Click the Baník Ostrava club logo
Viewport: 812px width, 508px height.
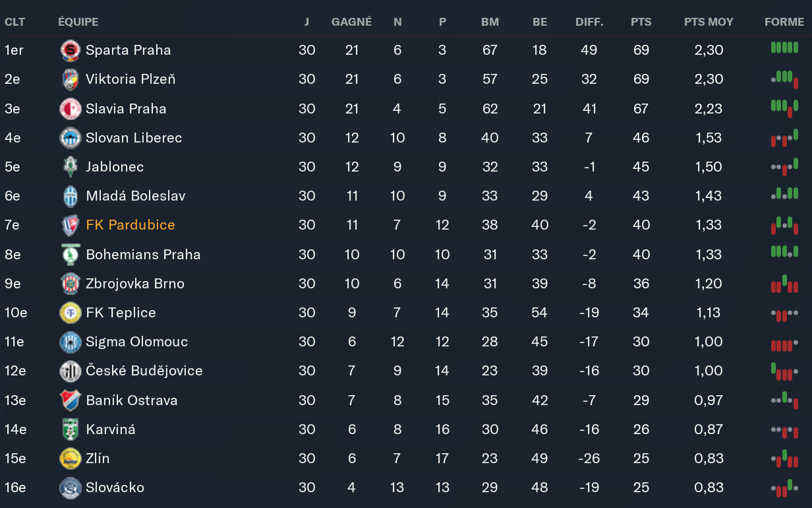click(x=70, y=400)
